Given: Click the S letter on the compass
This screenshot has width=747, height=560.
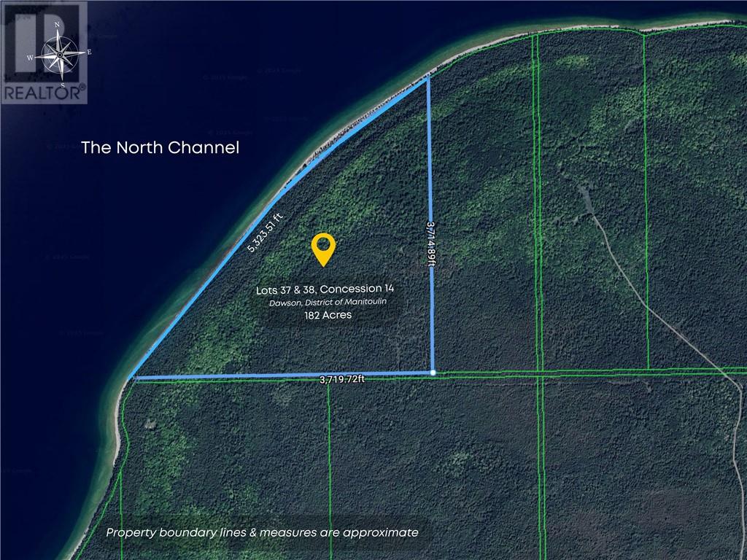Looking at the screenshot, I should tap(63, 85).
